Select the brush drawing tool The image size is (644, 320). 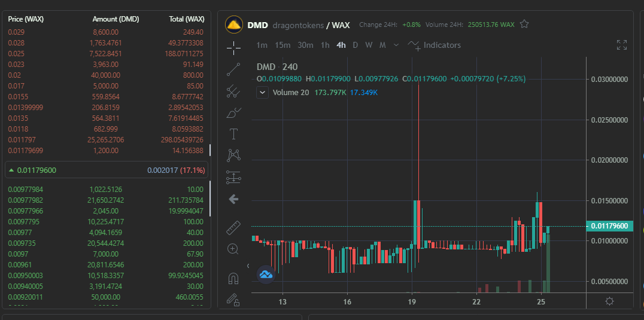[233, 113]
